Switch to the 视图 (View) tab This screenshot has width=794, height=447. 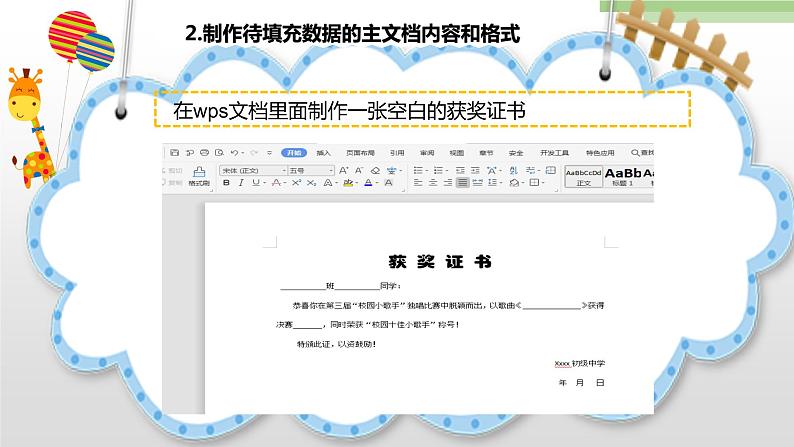click(457, 153)
